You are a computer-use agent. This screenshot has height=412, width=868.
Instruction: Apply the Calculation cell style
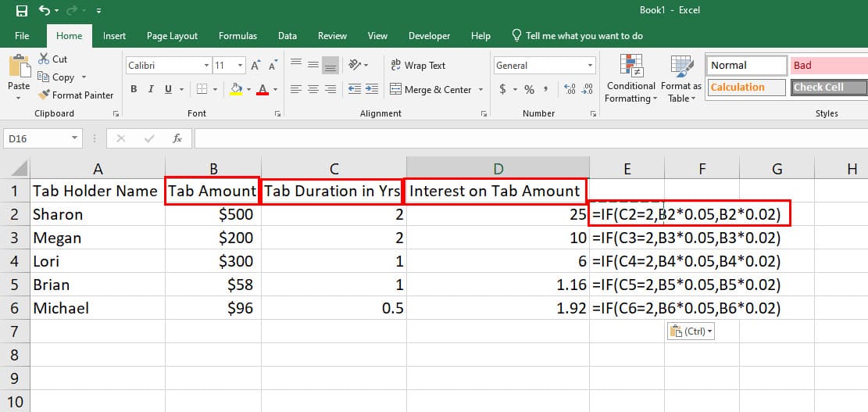pos(747,87)
